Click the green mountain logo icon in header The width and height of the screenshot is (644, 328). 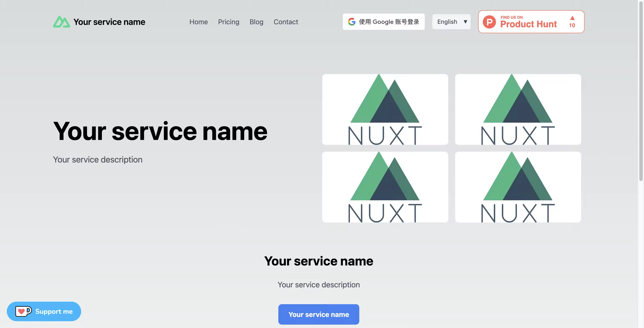click(61, 22)
